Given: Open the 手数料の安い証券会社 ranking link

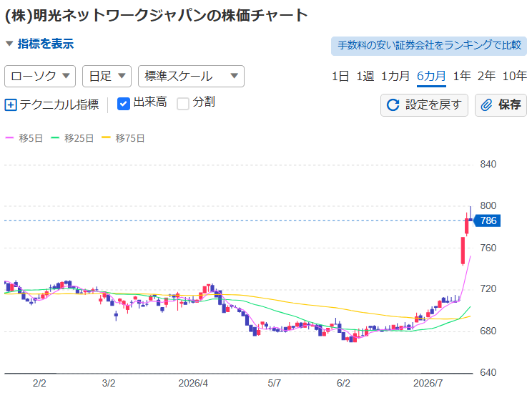Looking at the screenshot, I should [429, 46].
